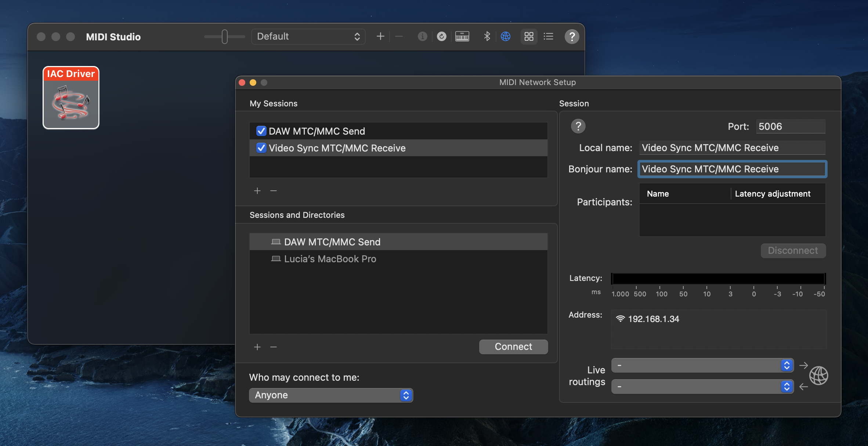Open the Default configuration dropdown

click(x=308, y=36)
